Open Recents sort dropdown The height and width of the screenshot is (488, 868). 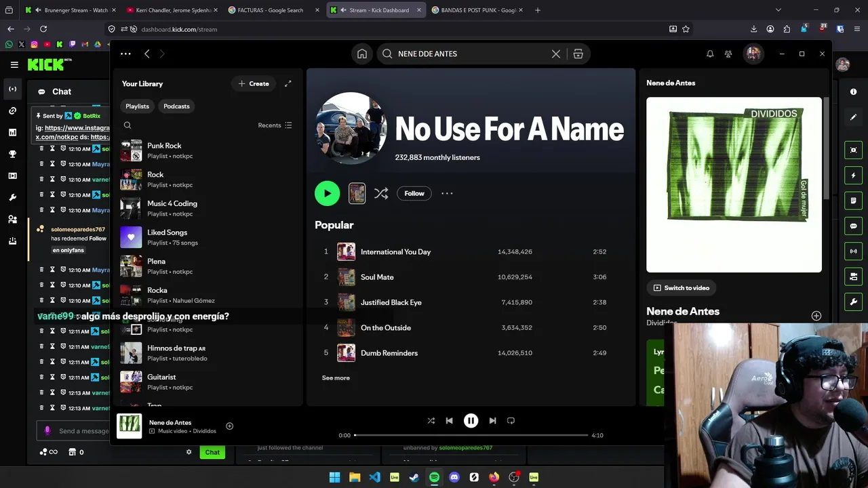tap(275, 125)
